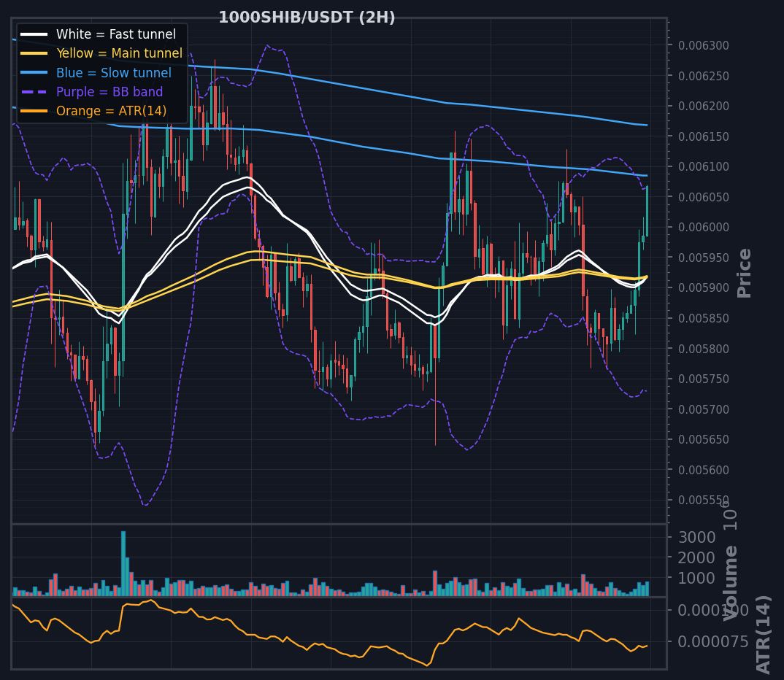Screen dimensions: 784x680
Task: Click price axis label 0.005800
Action: [704, 349]
